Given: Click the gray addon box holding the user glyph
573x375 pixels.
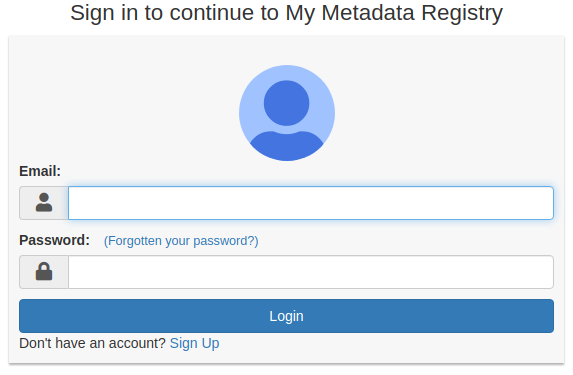Looking at the screenshot, I should pyautogui.click(x=44, y=203).
